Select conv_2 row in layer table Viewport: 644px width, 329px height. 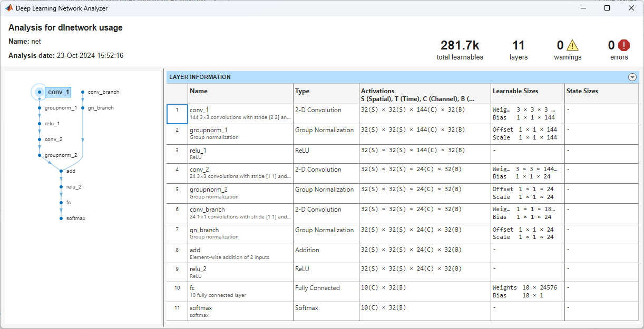click(x=402, y=173)
